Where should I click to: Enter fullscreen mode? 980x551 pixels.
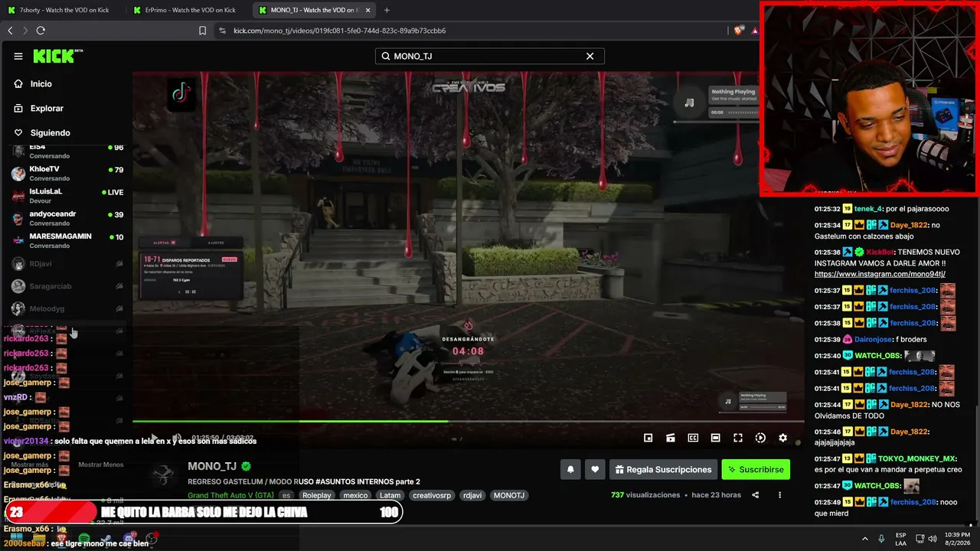point(738,438)
